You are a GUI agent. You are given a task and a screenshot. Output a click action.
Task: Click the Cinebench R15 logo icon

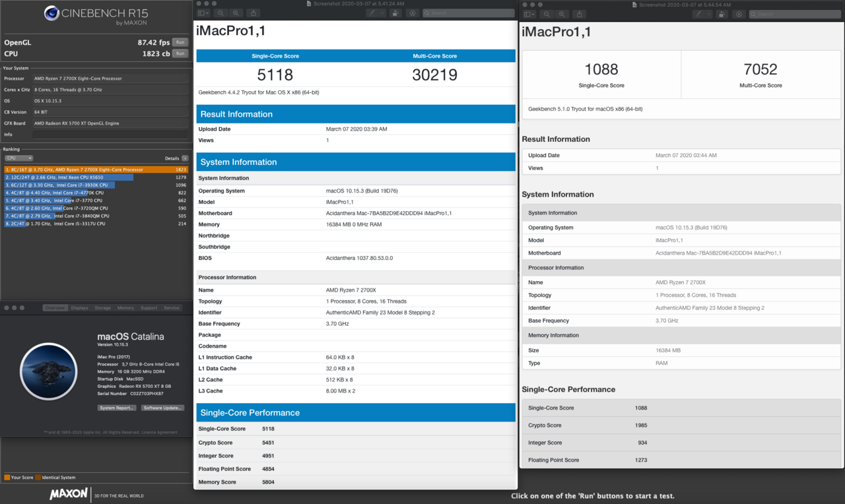click(52, 13)
